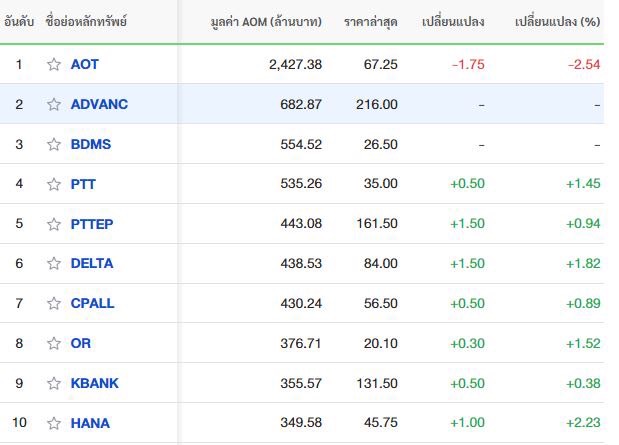Click the HANA row star icon
The image size is (619, 445).
tap(54, 423)
